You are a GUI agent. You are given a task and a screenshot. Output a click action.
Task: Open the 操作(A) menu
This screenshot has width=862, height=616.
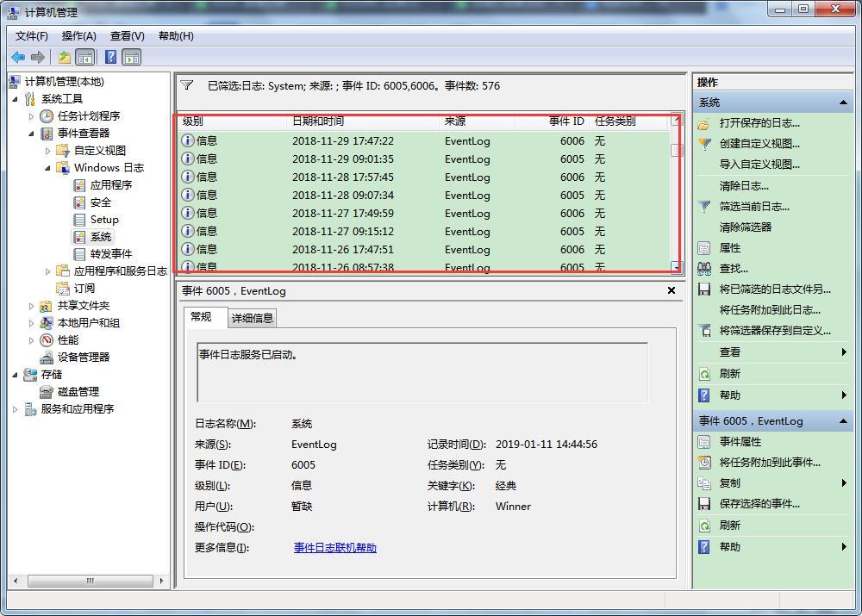coord(78,36)
